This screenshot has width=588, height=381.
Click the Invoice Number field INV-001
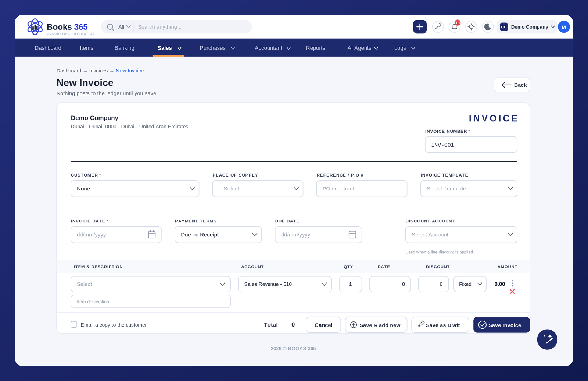pyautogui.click(x=471, y=145)
